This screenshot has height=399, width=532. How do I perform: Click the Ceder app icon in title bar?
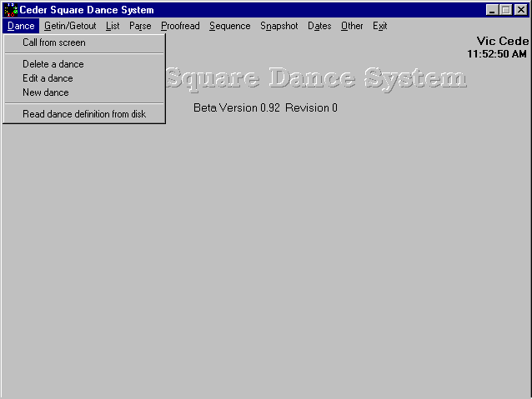tap(11, 10)
